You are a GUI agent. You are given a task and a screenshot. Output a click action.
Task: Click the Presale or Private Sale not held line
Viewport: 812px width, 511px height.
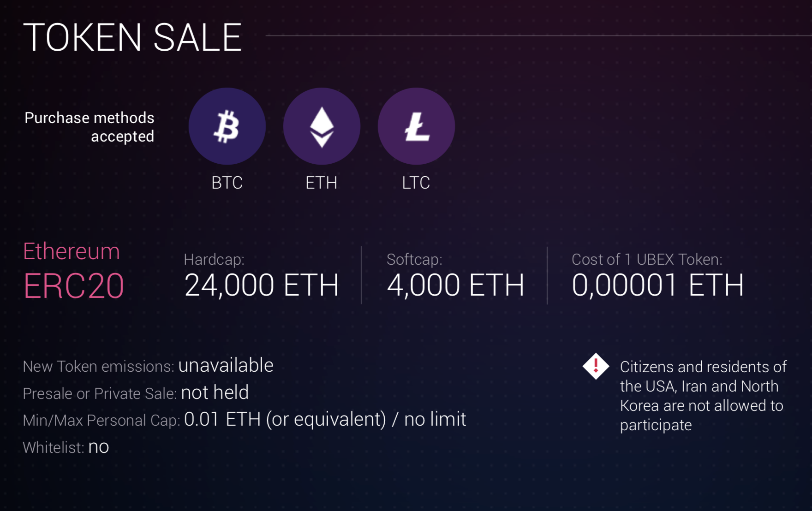[x=136, y=392]
